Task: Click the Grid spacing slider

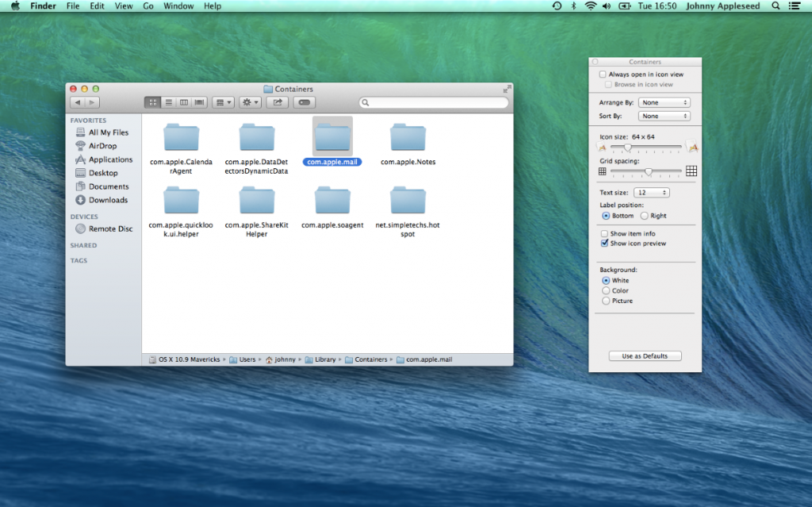Action: point(646,171)
